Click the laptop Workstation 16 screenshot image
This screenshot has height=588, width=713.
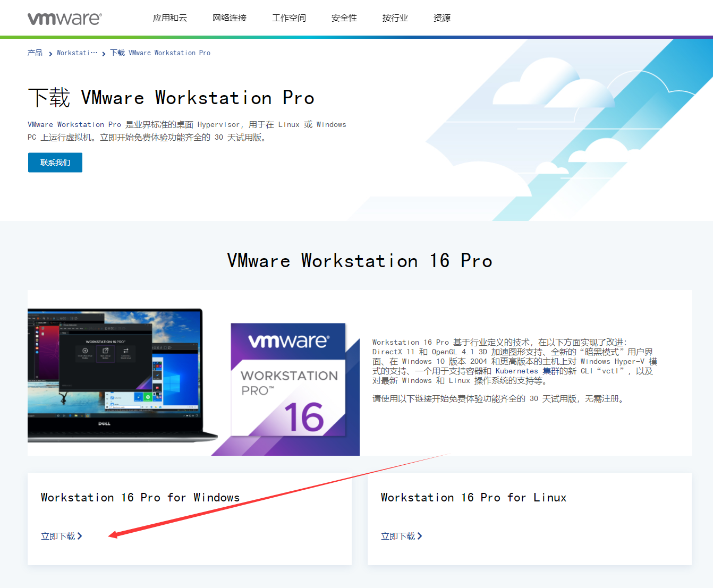(122, 376)
